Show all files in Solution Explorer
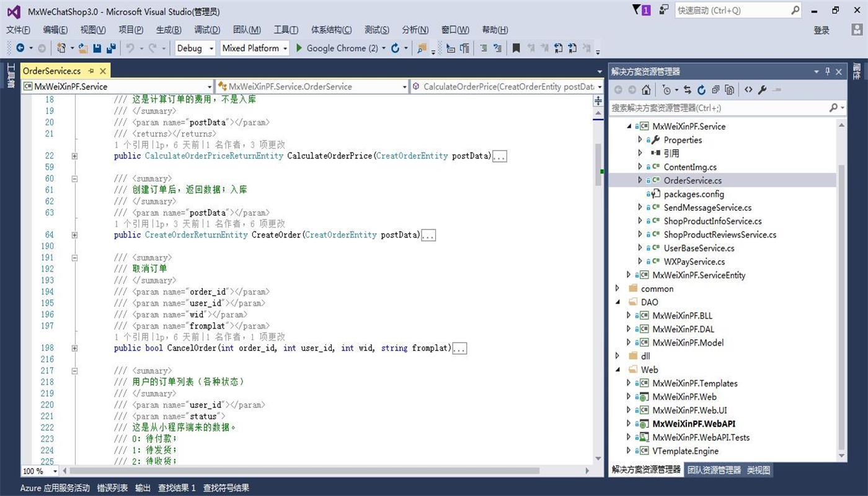This screenshot has height=496, width=868. pyautogui.click(x=730, y=90)
